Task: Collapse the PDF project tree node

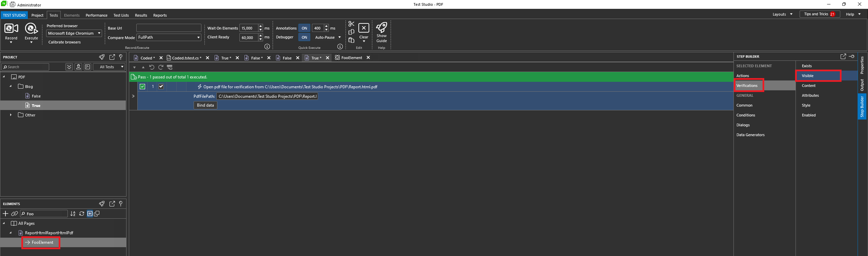Action: pyautogui.click(x=4, y=77)
